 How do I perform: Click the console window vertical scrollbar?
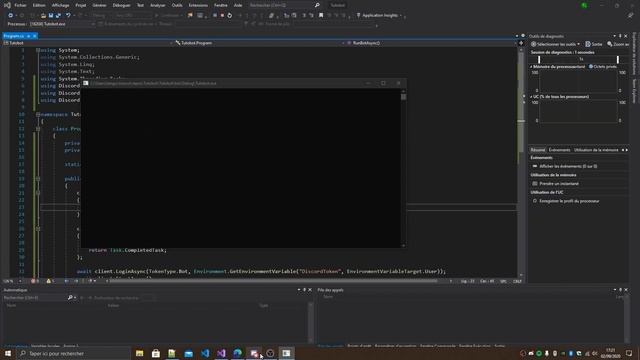pos(403,168)
